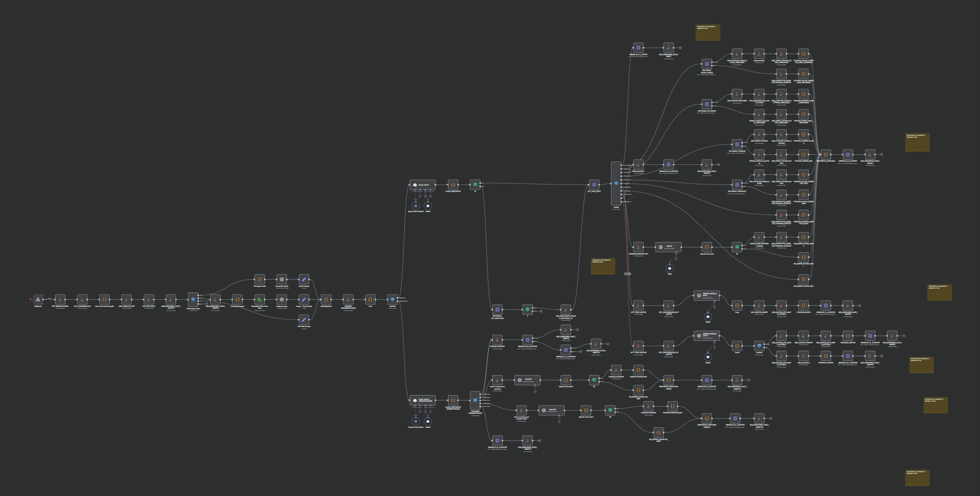Viewport: 980px width, 496px height.
Task: Select the If node after CLEAN_RESPUESTA
Action: click(475, 184)
